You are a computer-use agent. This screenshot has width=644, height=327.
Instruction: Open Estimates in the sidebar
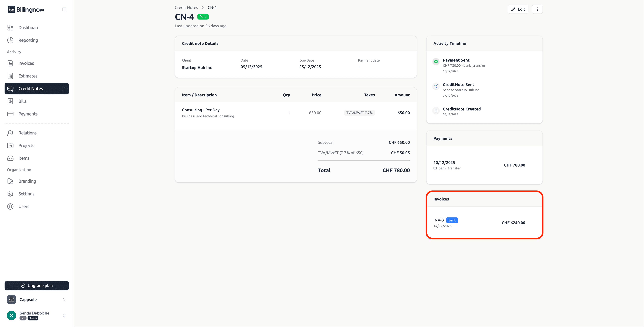click(x=28, y=76)
